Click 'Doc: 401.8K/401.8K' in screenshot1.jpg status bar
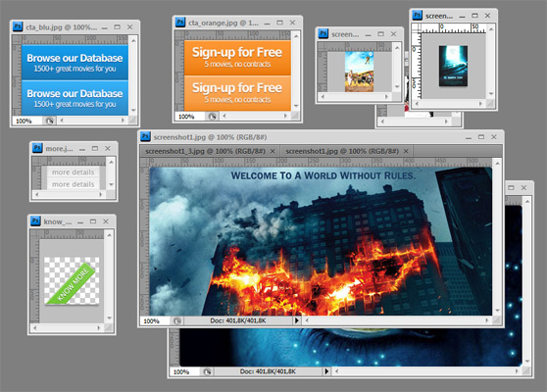547x392 pixels. (x=238, y=320)
